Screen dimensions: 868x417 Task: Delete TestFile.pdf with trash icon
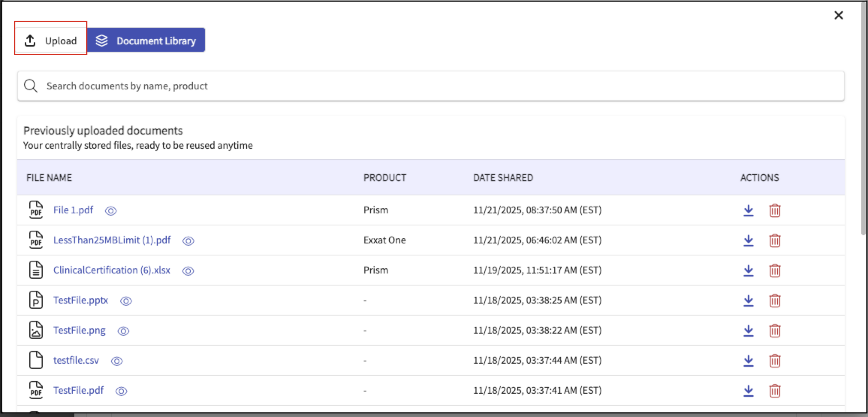point(775,391)
